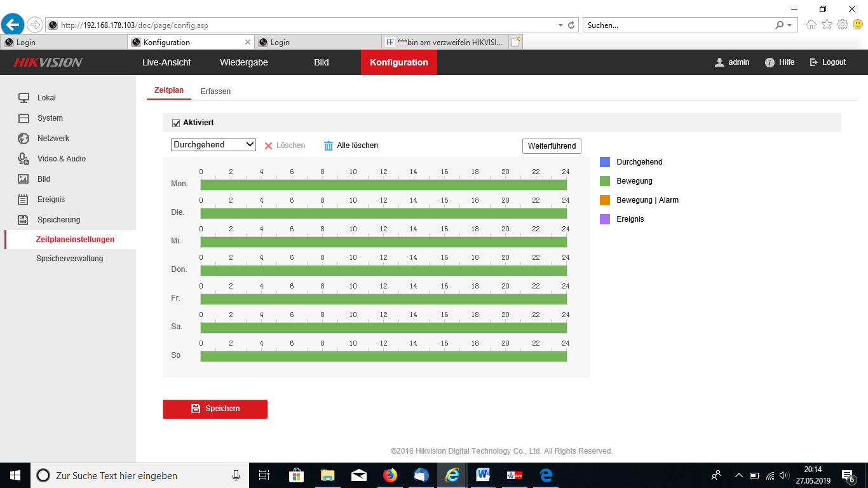Open the Durchgehend recording type dropdown
Image resolution: width=868 pixels, height=488 pixels.
[213, 145]
